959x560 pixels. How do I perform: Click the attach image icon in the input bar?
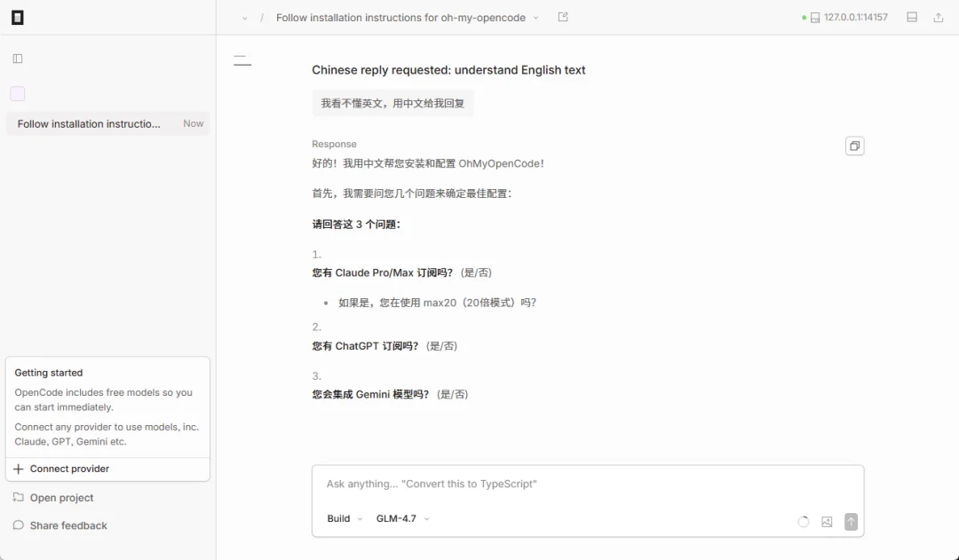point(827,522)
